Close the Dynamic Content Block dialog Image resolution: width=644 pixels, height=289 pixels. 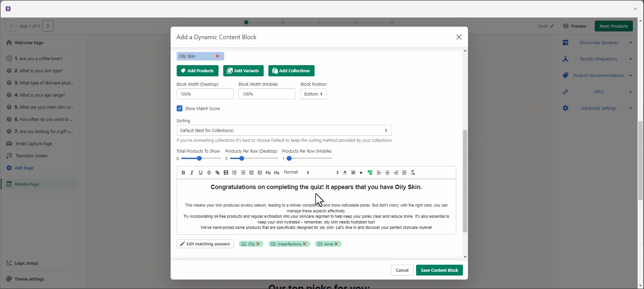[x=459, y=37]
